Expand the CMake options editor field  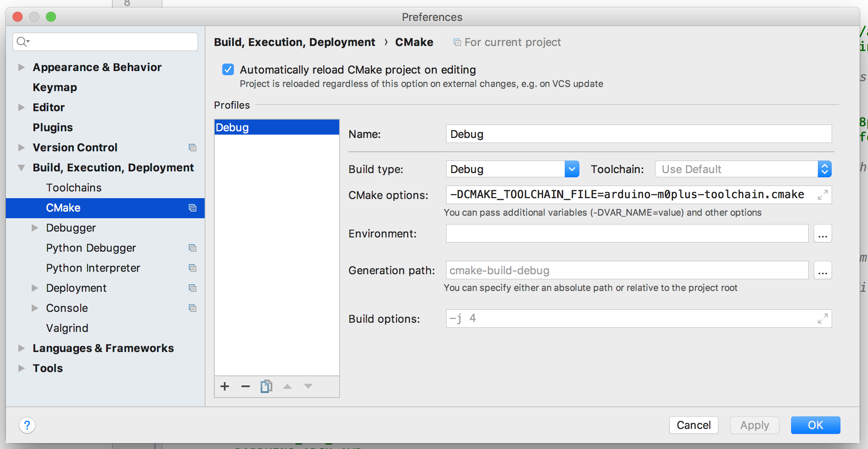click(822, 195)
